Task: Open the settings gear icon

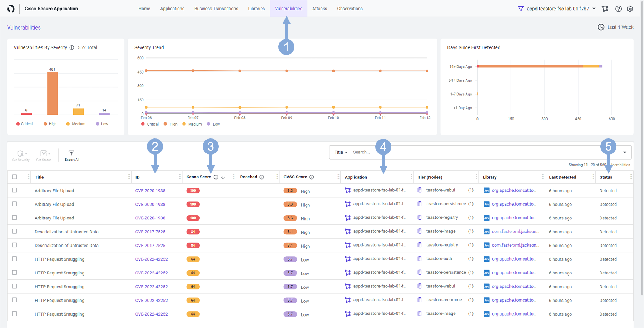Action: point(630,9)
